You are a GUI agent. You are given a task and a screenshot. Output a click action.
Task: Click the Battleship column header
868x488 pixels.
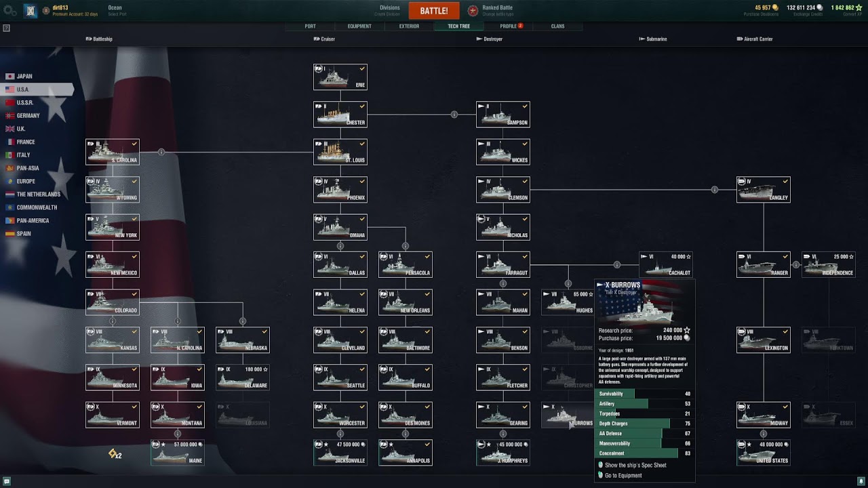pos(99,39)
